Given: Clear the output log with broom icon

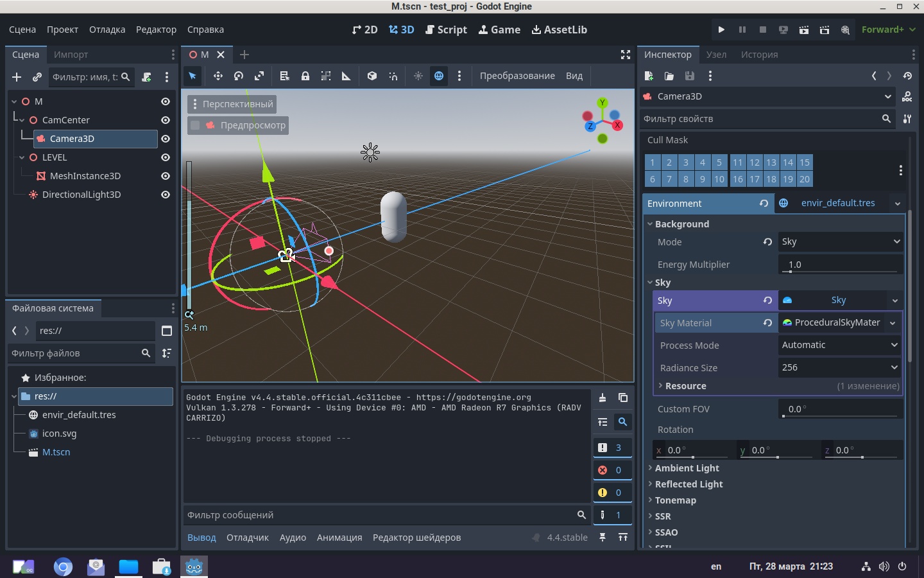Looking at the screenshot, I should [603, 398].
